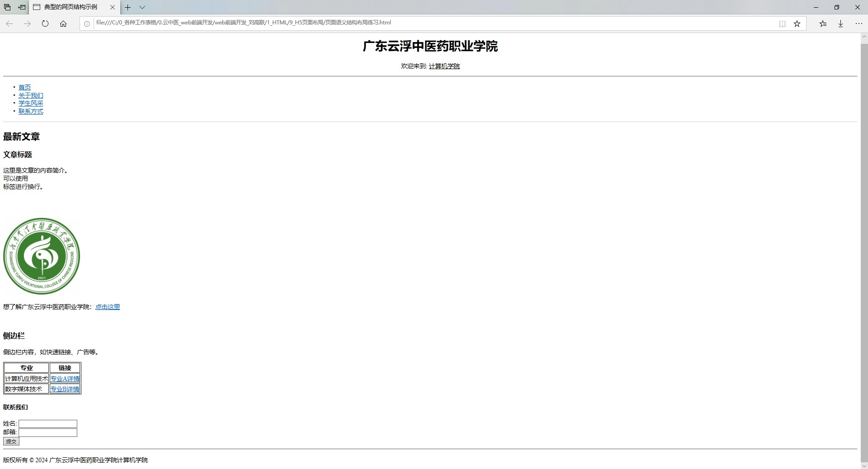Click the browser Back arrow

[9, 23]
